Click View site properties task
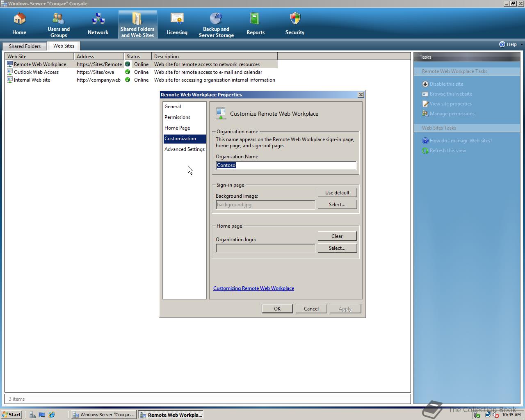Screen dimensions: 525x420 (450, 104)
